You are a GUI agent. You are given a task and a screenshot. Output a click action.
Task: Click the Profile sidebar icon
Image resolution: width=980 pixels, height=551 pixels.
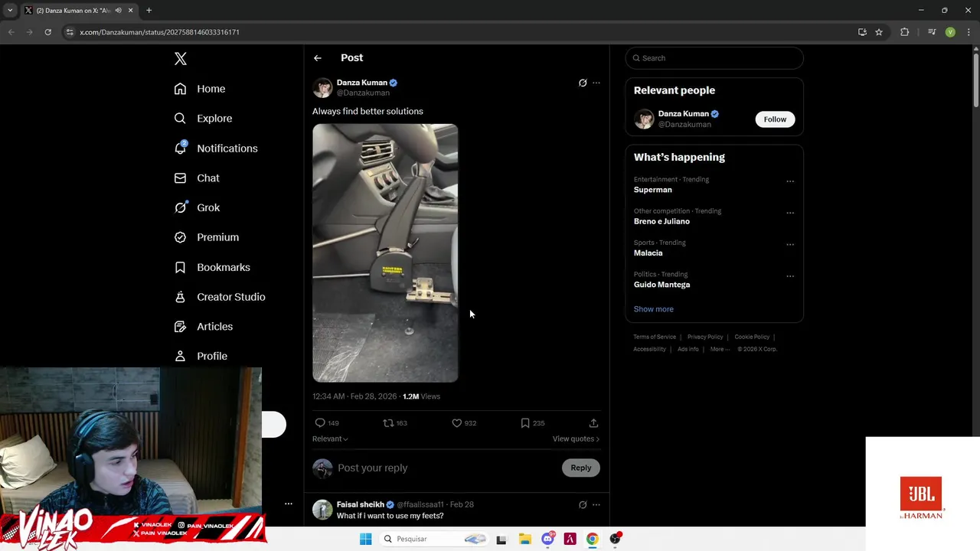(x=180, y=356)
